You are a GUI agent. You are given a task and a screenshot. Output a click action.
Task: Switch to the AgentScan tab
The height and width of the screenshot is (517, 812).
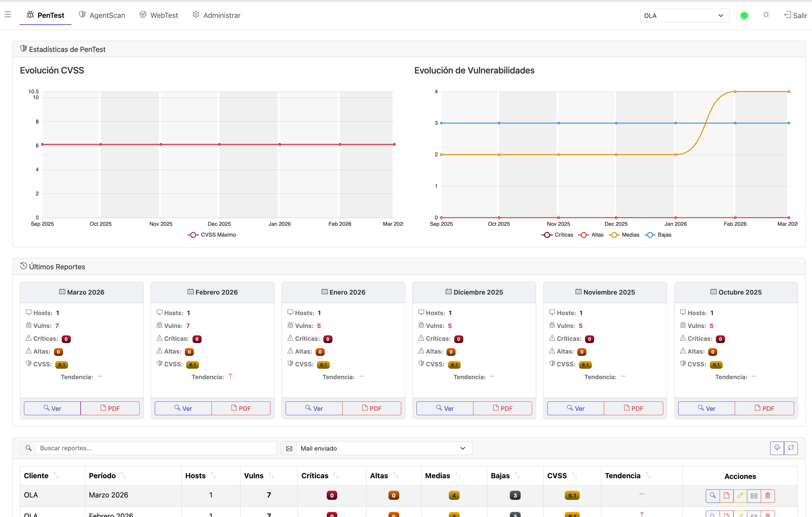point(102,15)
